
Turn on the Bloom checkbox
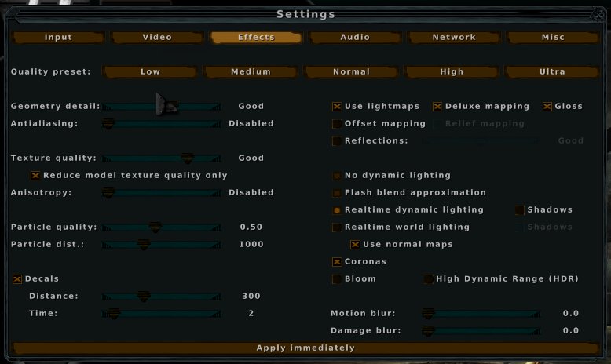coord(337,278)
